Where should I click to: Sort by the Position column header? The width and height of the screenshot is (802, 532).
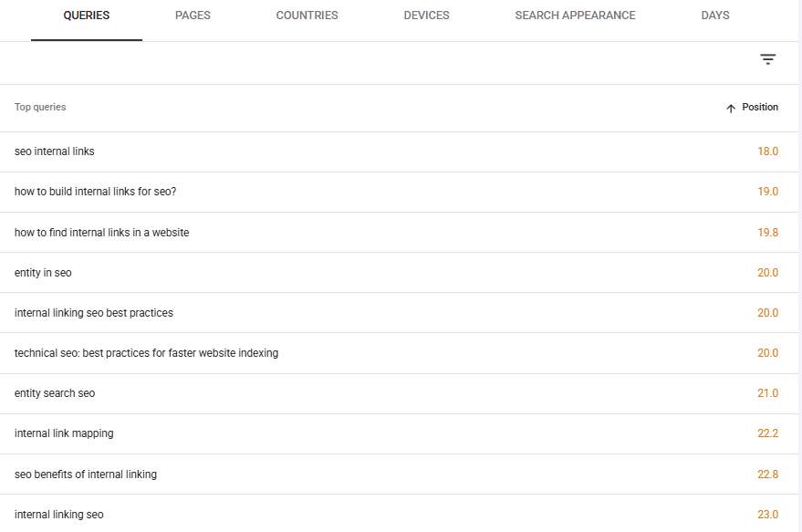coord(759,107)
